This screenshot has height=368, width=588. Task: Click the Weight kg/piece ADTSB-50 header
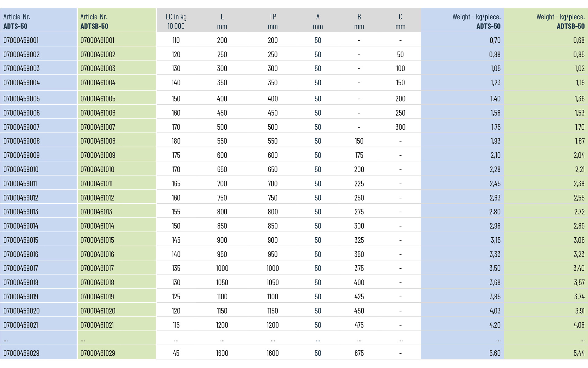point(560,21)
